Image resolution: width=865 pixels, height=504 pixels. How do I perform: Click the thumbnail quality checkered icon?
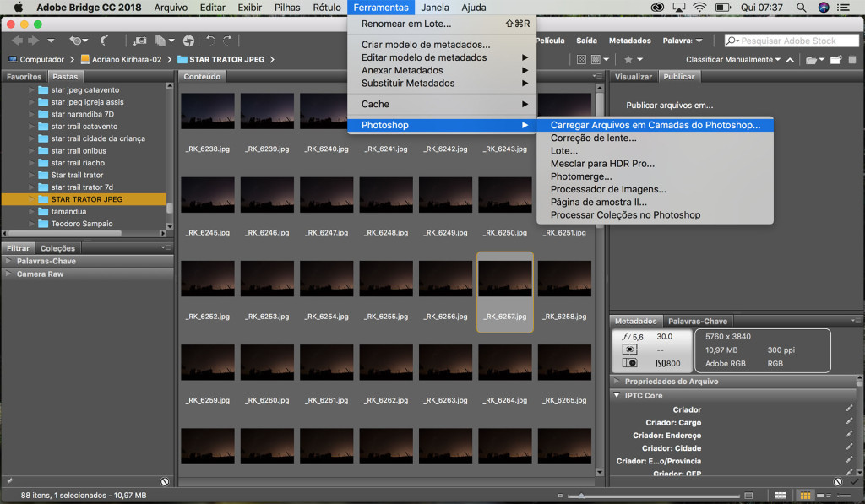point(581,59)
